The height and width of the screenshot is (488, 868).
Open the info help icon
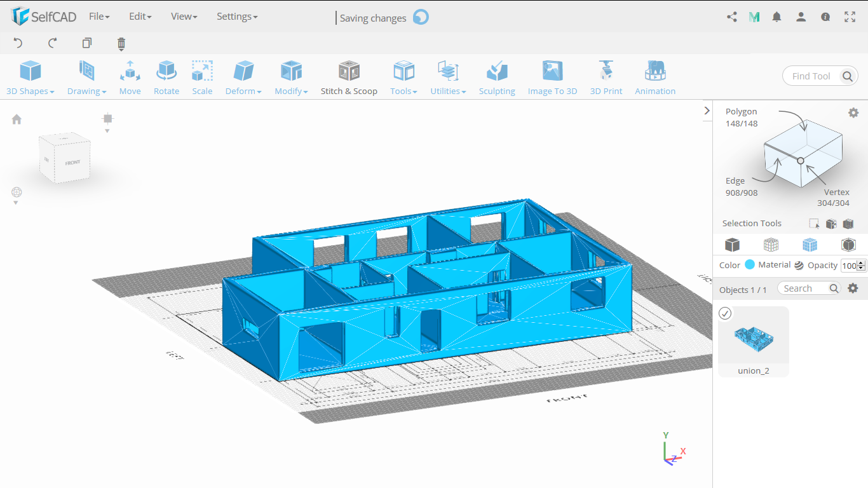(x=825, y=17)
